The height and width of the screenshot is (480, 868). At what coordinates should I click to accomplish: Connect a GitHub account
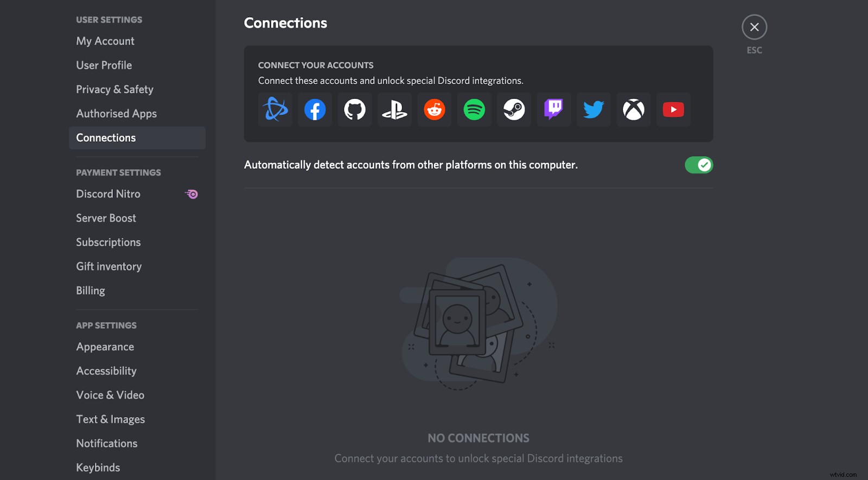point(355,110)
